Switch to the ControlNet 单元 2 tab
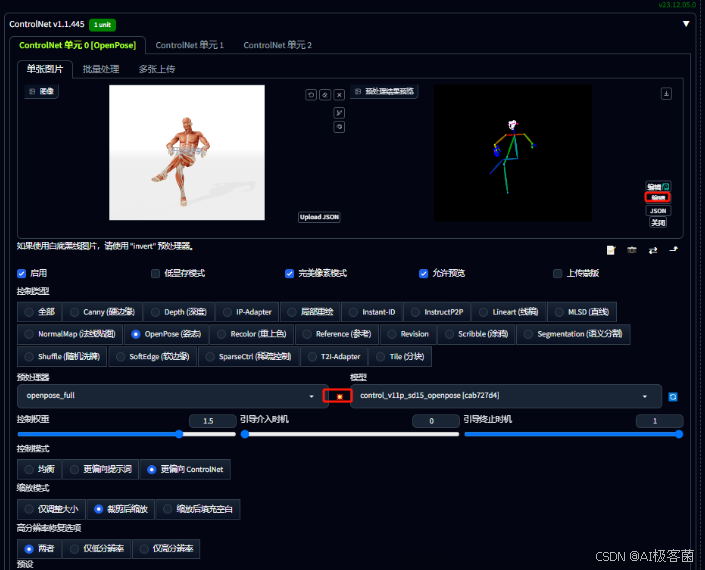 click(277, 45)
